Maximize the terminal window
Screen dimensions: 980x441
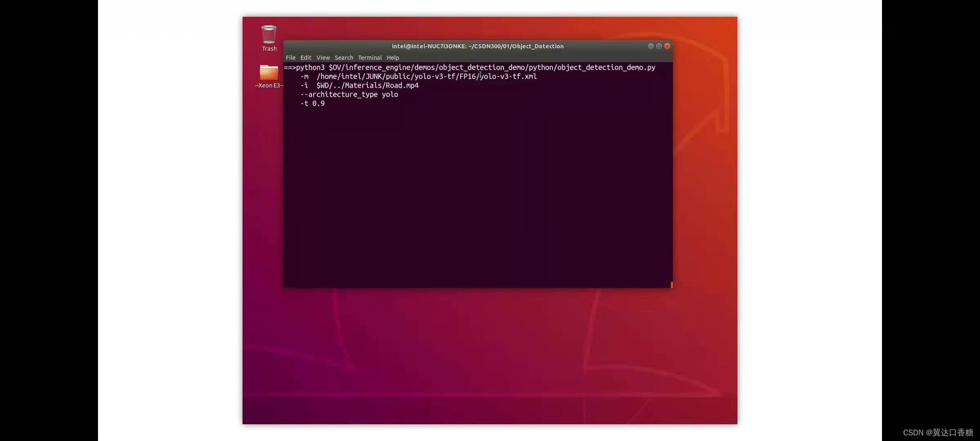point(659,46)
